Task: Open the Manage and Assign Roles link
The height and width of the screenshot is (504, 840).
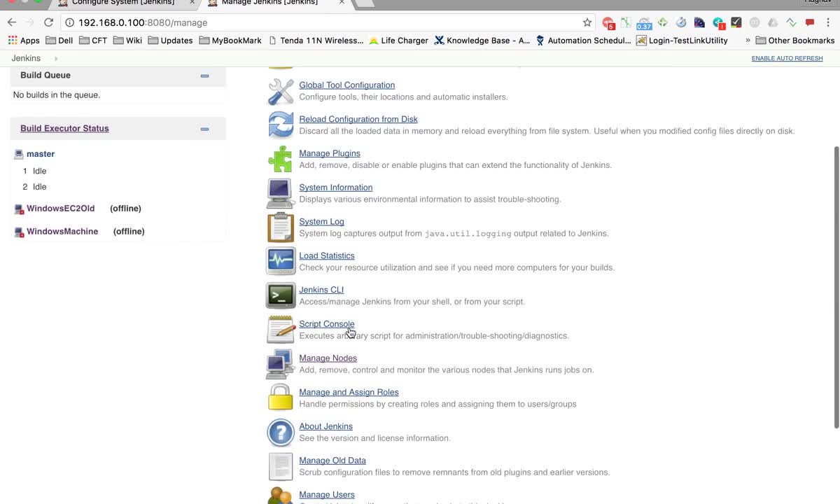Action: click(x=349, y=393)
